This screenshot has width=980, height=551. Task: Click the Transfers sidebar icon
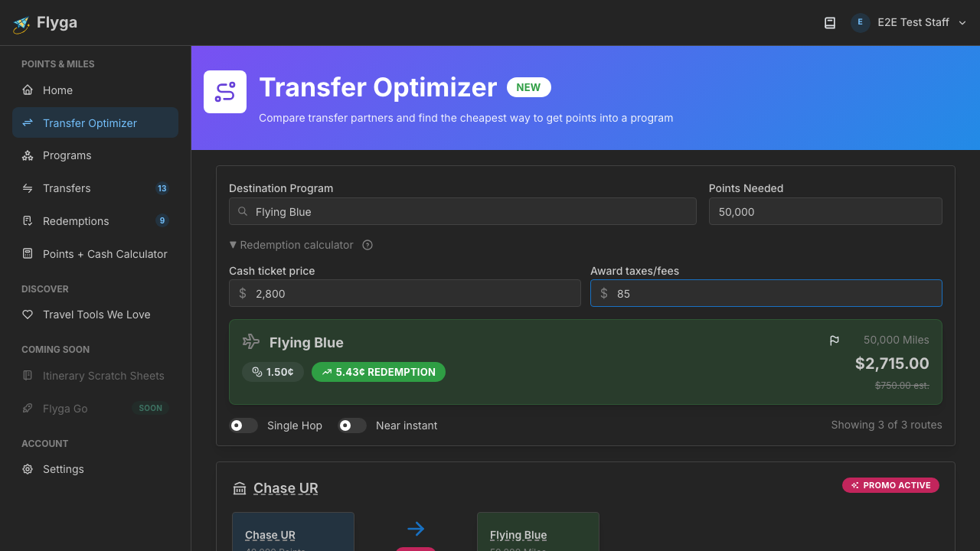click(28, 188)
